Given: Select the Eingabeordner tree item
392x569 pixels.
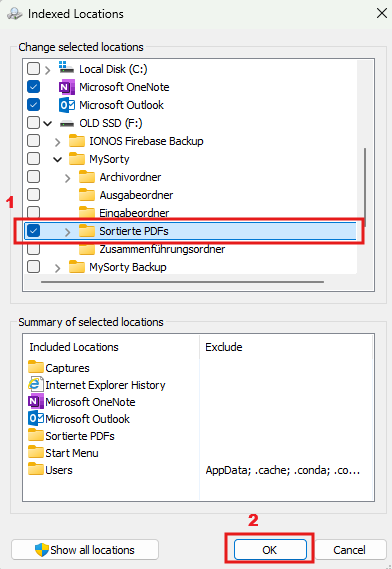Looking at the screenshot, I should coord(134,213).
